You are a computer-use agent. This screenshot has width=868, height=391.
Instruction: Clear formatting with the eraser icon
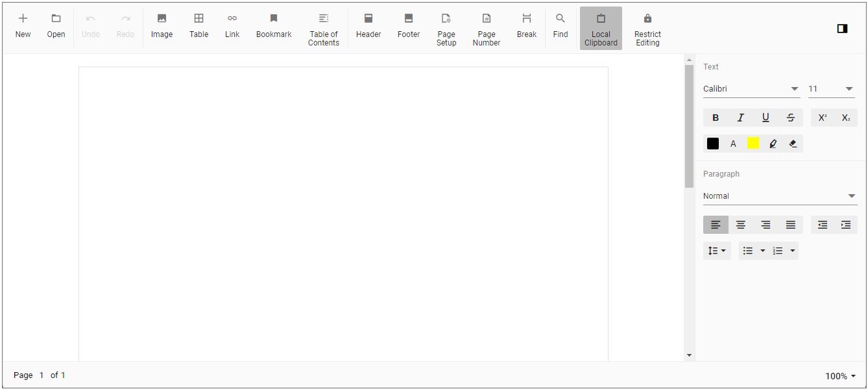[793, 144]
